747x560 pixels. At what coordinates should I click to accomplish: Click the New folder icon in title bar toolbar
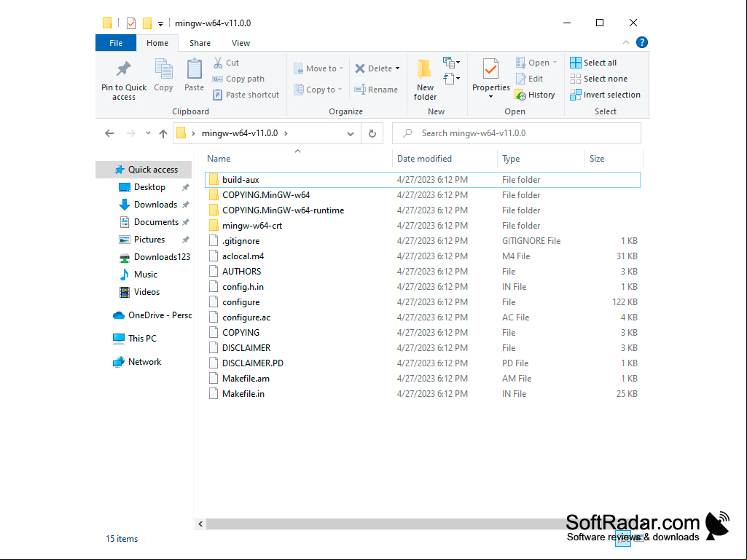148,23
